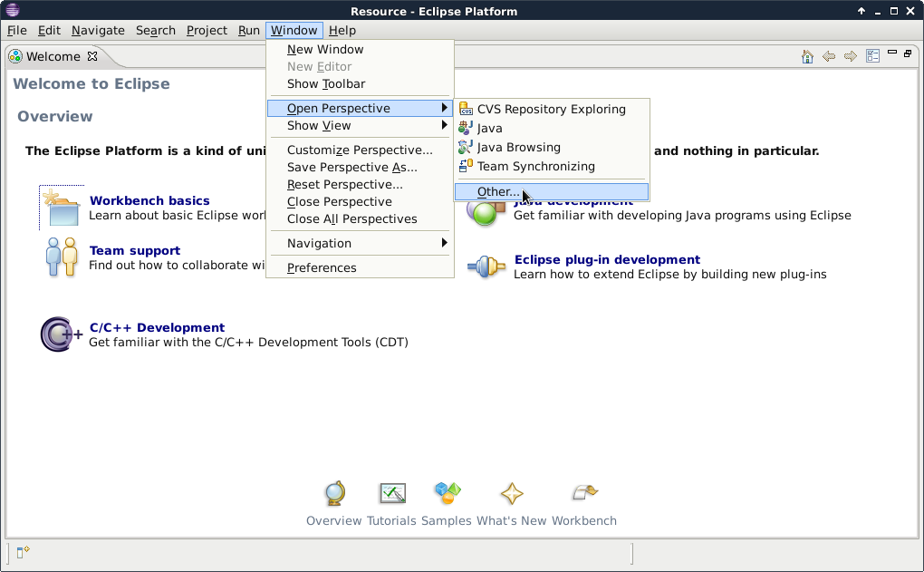Select Close All Perspectives entry

(360, 218)
